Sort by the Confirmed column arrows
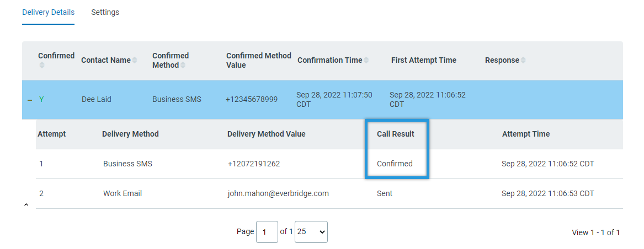 (x=41, y=66)
